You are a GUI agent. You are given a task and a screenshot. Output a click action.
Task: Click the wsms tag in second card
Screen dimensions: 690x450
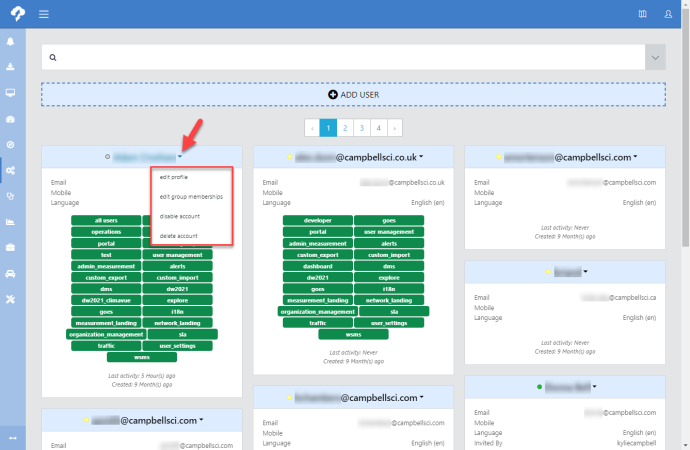[353, 334]
